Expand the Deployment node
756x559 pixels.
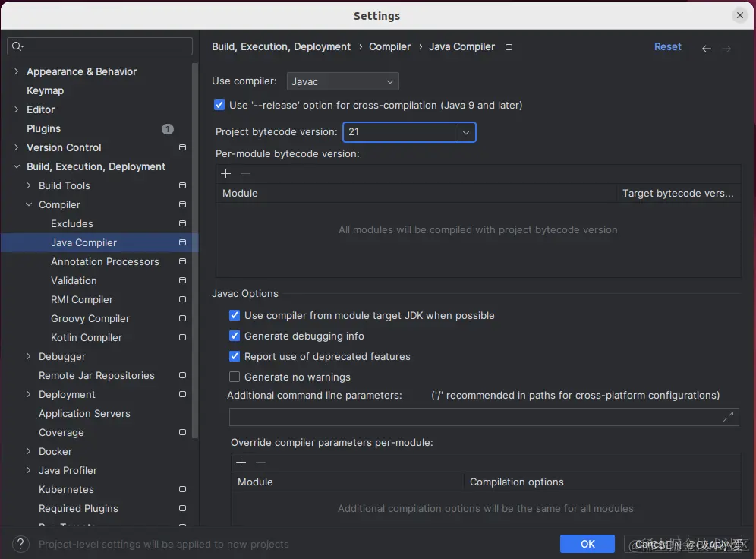[28, 394]
